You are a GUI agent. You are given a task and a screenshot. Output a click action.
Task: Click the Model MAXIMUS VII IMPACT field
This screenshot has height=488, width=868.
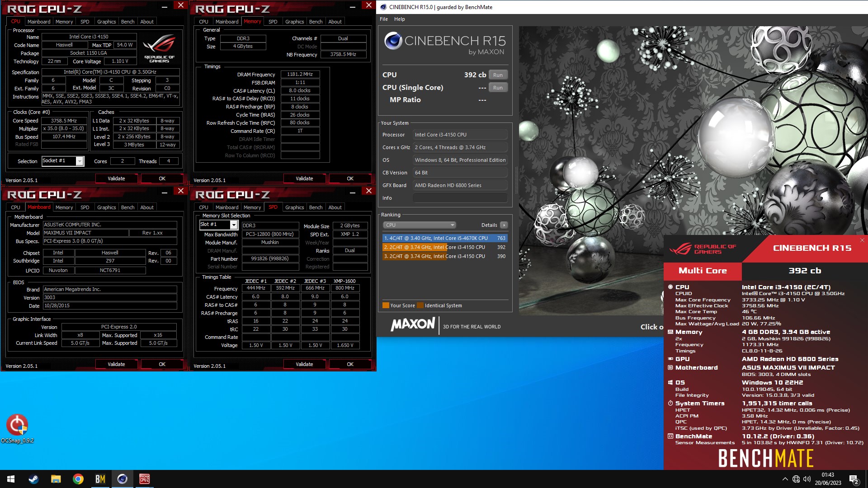point(86,233)
